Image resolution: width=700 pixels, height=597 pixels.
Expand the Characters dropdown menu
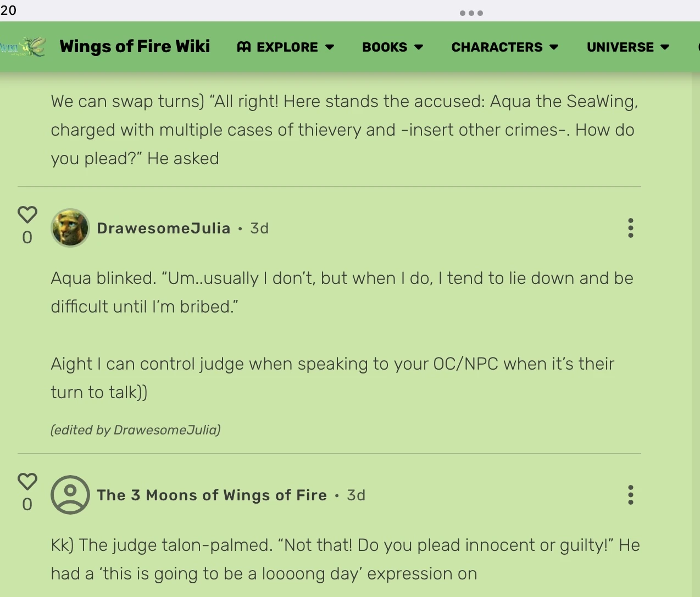504,47
